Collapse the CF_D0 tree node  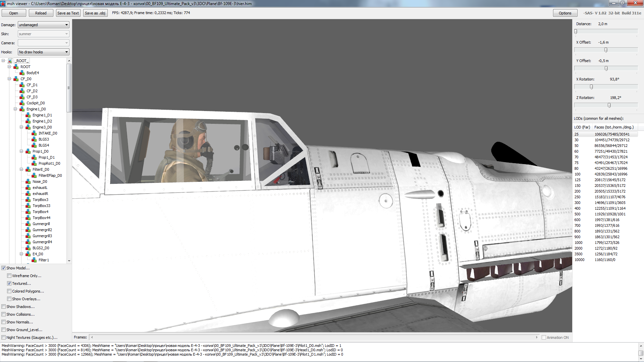9,79
